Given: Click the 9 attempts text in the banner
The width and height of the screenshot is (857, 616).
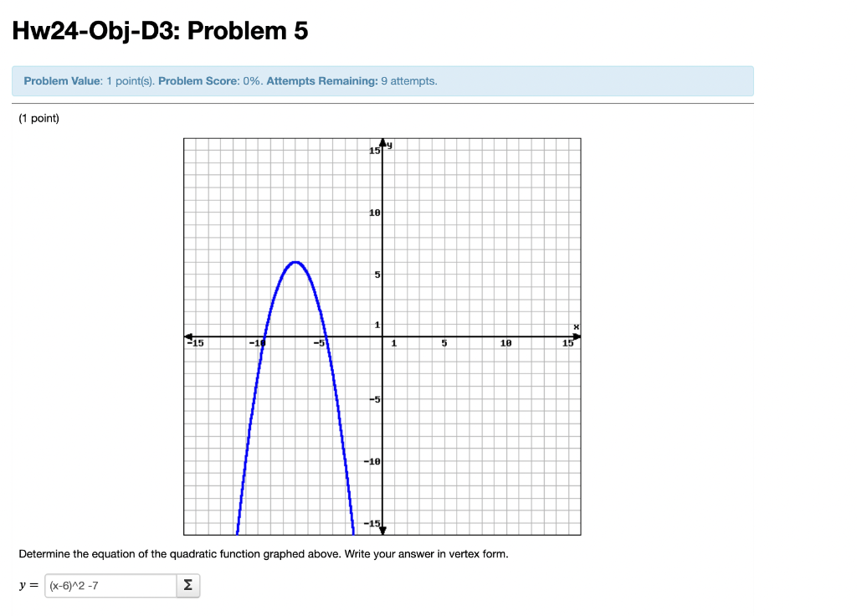Looking at the screenshot, I should point(408,81).
